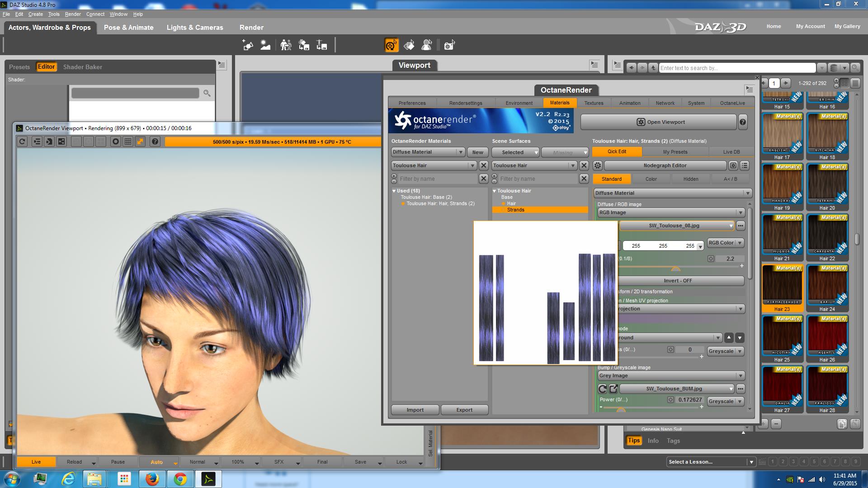This screenshot has height=488, width=868.
Task: Click the active orange surface selection tool icon
Action: click(x=391, y=45)
